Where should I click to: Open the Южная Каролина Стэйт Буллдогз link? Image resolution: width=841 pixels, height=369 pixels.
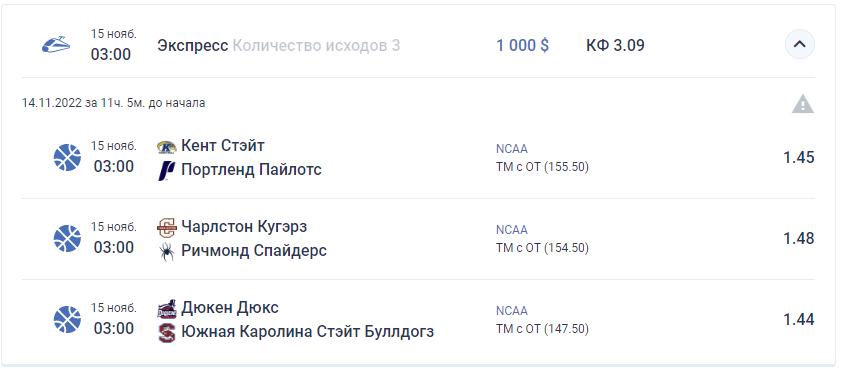click(308, 332)
